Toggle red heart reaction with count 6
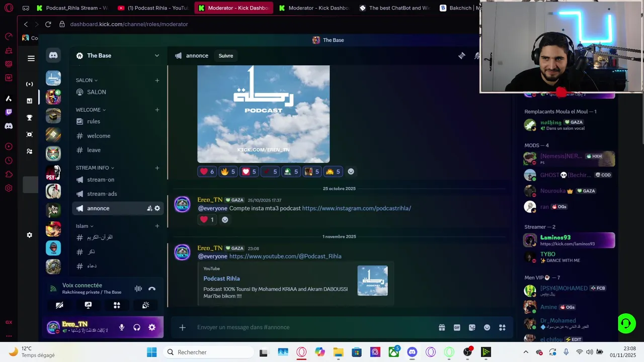The image size is (644, 362). pos(207,171)
